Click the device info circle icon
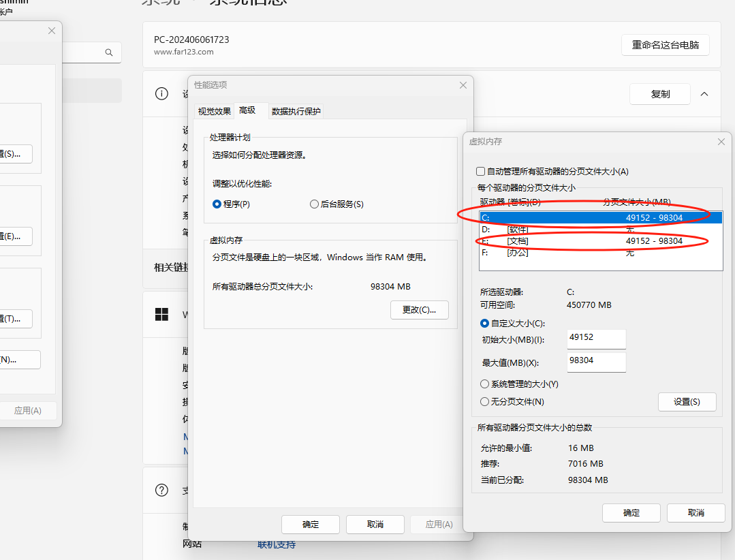The height and width of the screenshot is (560, 735). (x=161, y=94)
